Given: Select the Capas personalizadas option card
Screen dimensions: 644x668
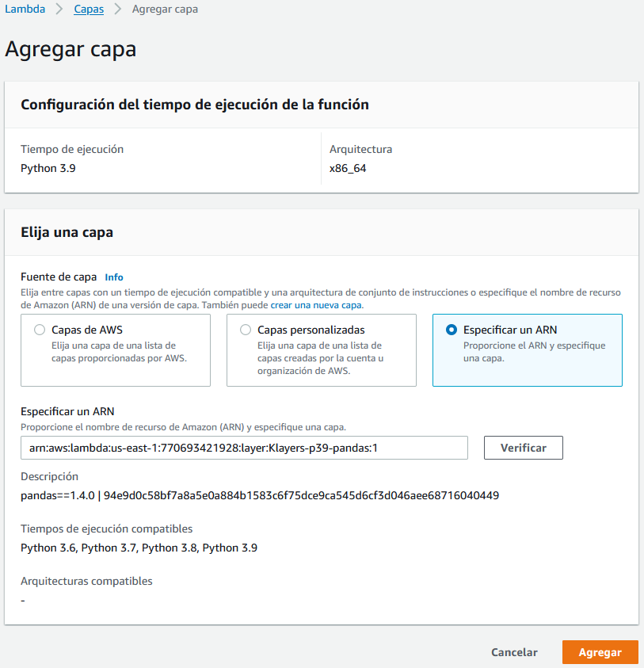Looking at the screenshot, I should pyautogui.click(x=321, y=349).
